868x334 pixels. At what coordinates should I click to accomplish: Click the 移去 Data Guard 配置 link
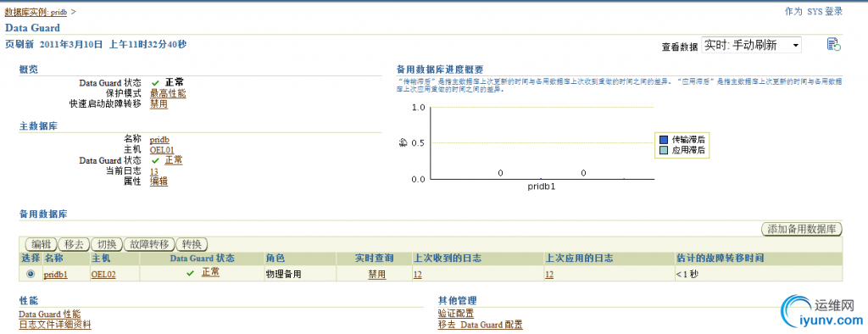coord(480,325)
